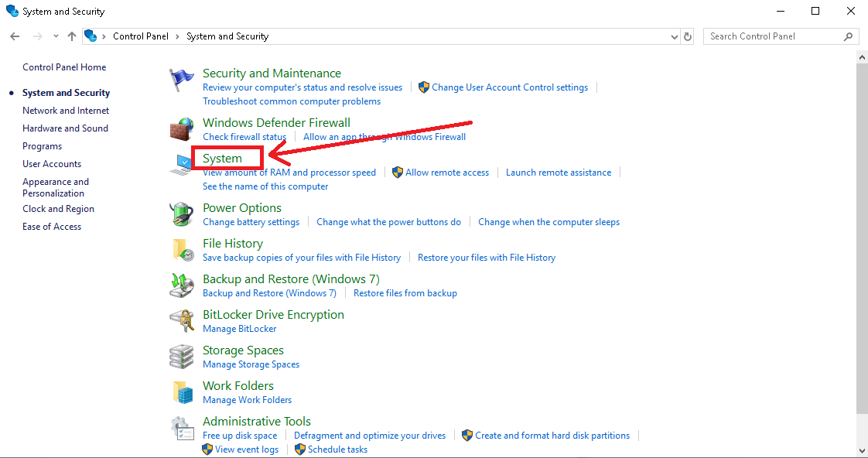Click Free up disk space
Image resolution: width=868 pixels, height=458 pixels.
[x=240, y=436]
